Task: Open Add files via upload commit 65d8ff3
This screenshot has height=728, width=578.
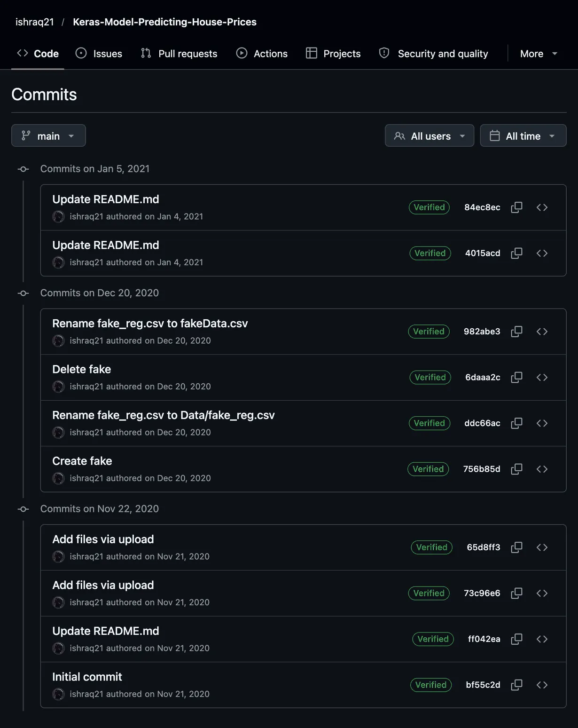Action: (103, 539)
